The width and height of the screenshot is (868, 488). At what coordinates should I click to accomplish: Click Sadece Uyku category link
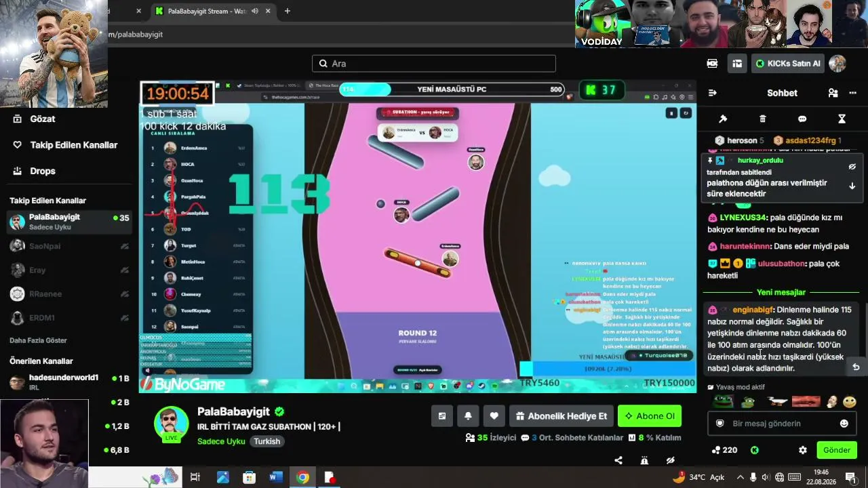(x=221, y=441)
